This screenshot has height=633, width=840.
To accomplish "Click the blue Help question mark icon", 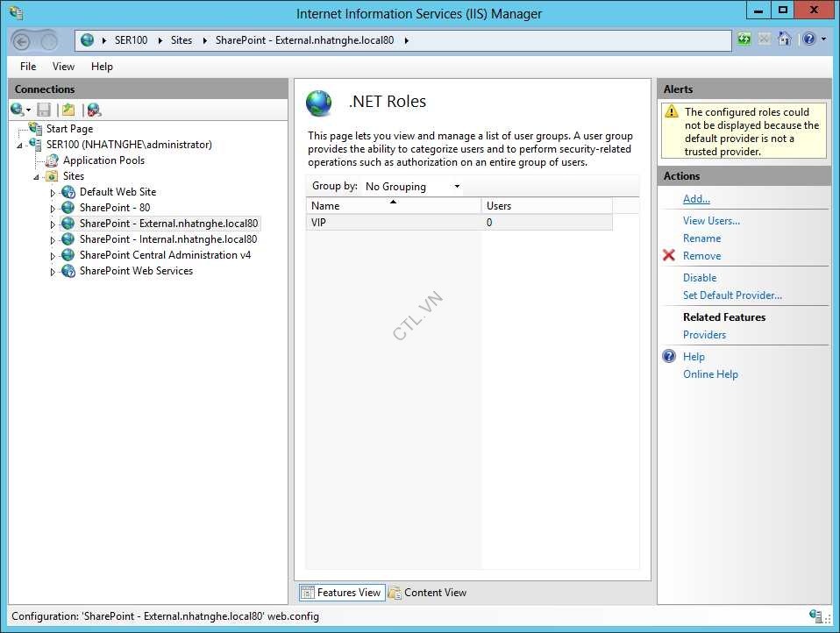I will [669, 357].
